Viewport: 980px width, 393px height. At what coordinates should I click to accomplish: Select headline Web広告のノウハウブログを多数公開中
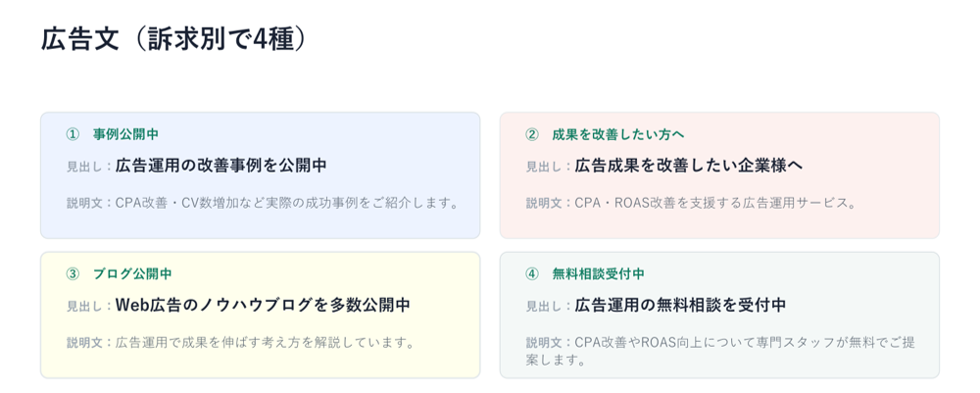263,306
